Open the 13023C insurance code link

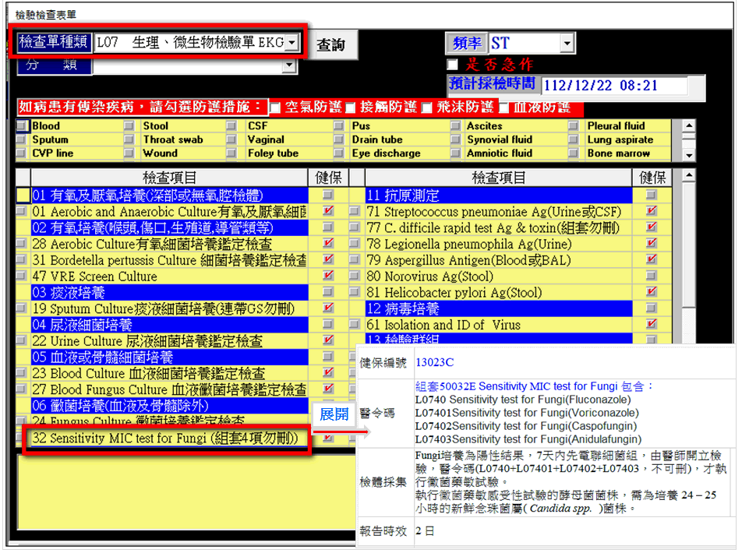[434, 362]
